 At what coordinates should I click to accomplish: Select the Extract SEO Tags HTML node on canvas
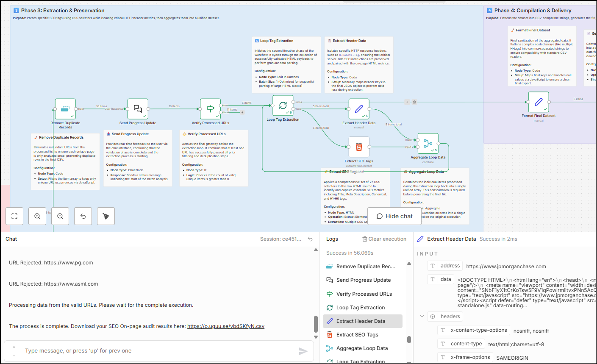click(359, 147)
